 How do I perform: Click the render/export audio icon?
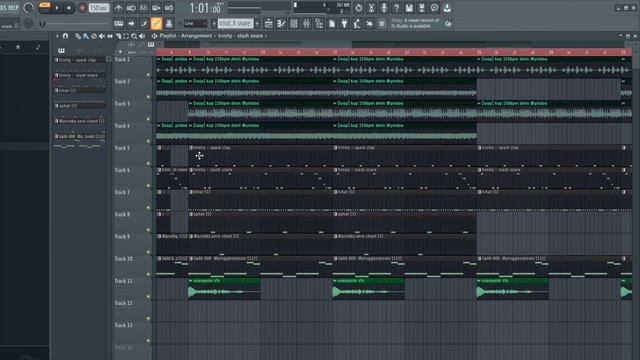click(x=422, y=8)
